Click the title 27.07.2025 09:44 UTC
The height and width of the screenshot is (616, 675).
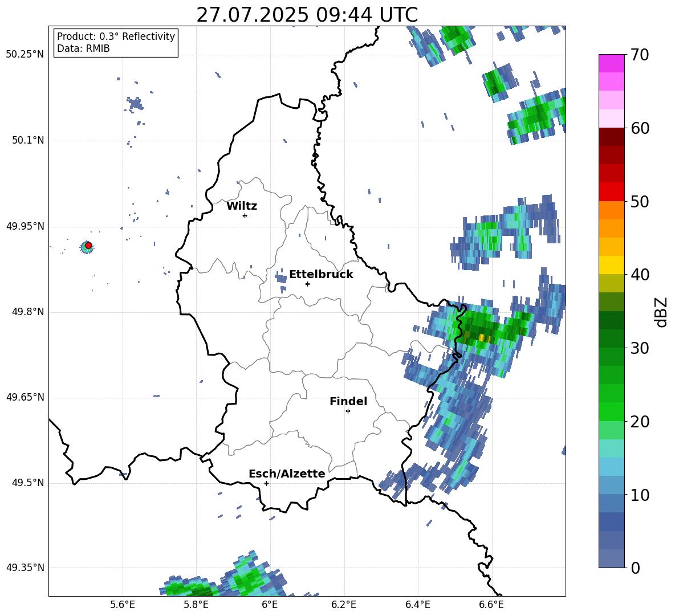click(307, 15)
